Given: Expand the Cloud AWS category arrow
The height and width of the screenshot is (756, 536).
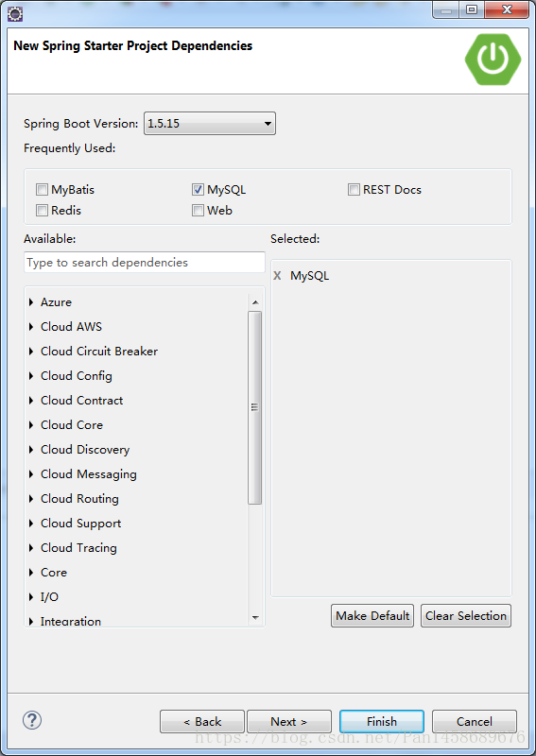Looking at the screenshot, I should pyautogui.click(x=31, y=326).
